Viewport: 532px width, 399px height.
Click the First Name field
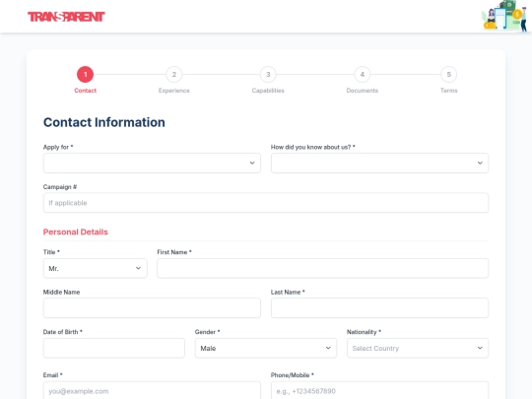point(323,268)
